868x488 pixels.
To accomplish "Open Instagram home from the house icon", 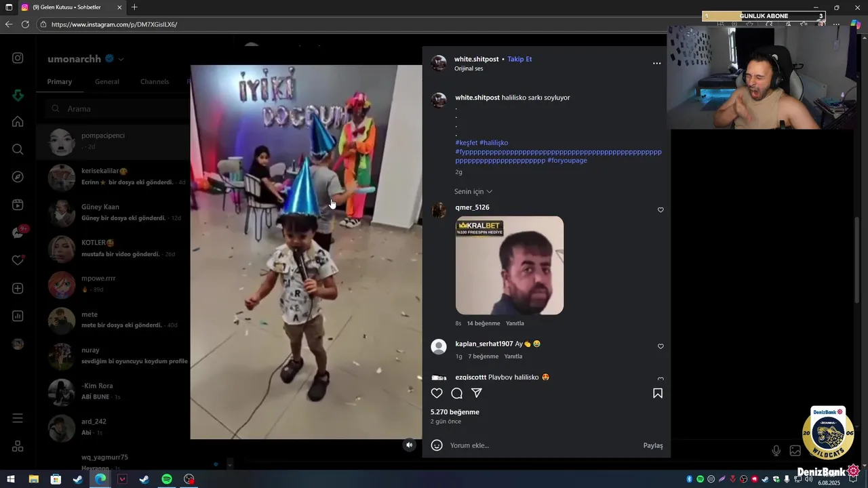I will (x=18, y=122).
